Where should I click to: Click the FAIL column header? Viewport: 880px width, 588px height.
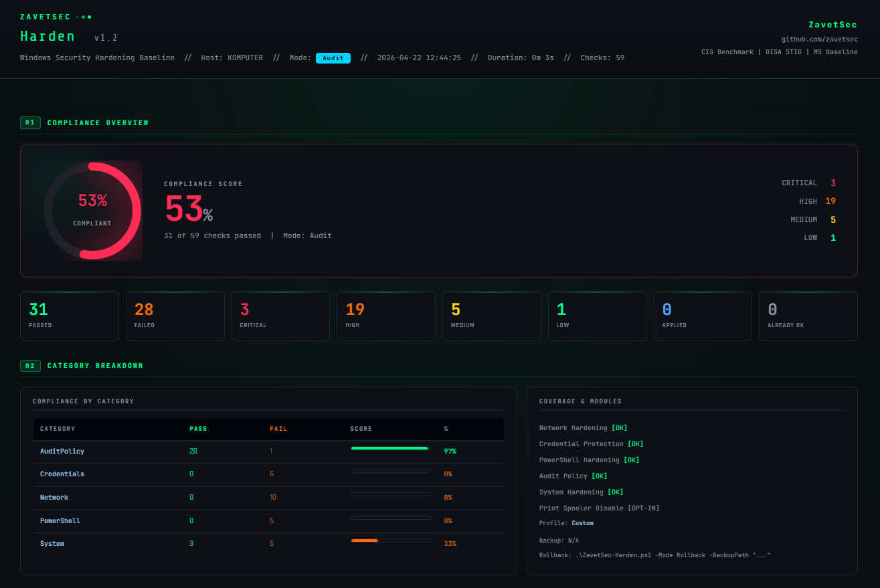(x=278, y=429)
